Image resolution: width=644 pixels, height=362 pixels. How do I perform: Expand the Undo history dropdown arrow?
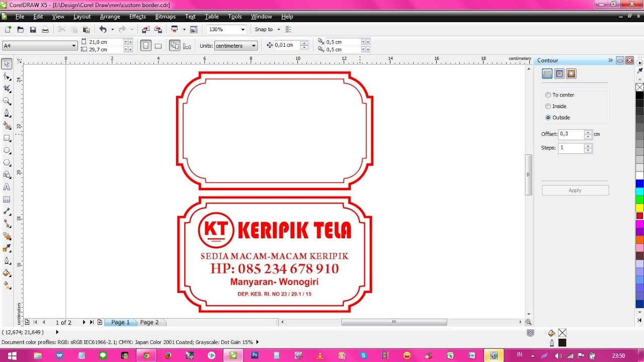(112, 30)
